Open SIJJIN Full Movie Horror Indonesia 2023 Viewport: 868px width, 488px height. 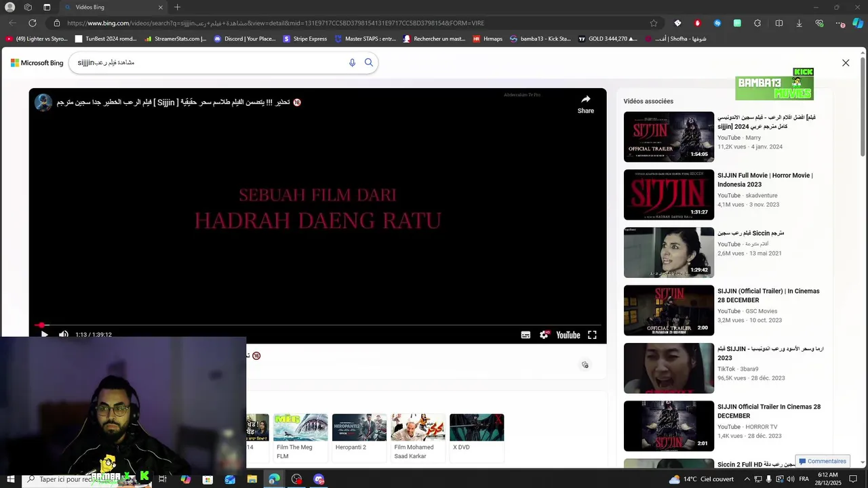[x=765, y=180]
